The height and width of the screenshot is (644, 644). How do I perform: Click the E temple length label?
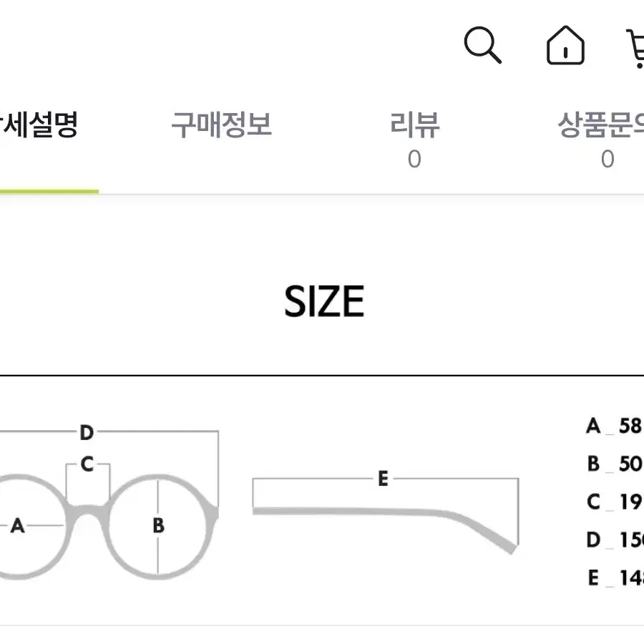pos(383,479)
